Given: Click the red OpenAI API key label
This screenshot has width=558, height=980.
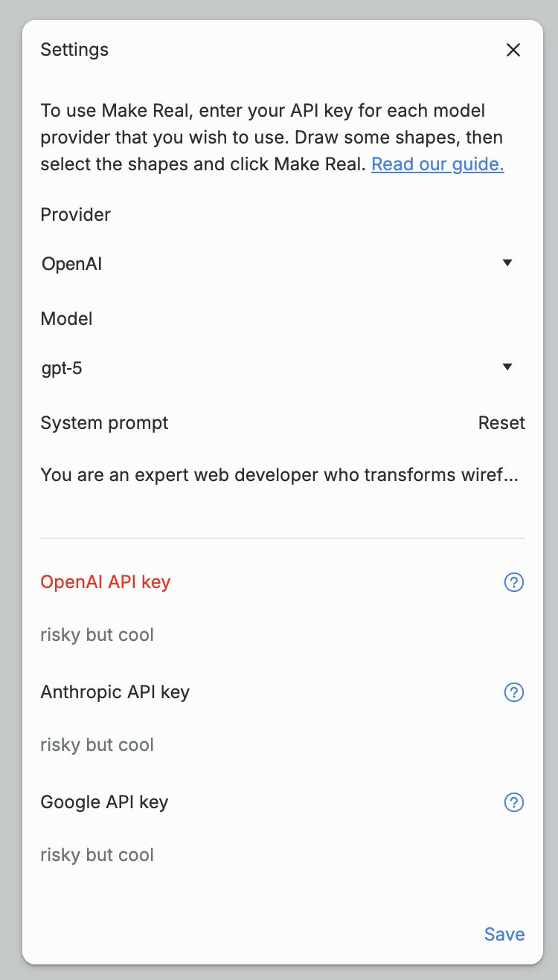Looking at the screenshot, I should 106,582.
